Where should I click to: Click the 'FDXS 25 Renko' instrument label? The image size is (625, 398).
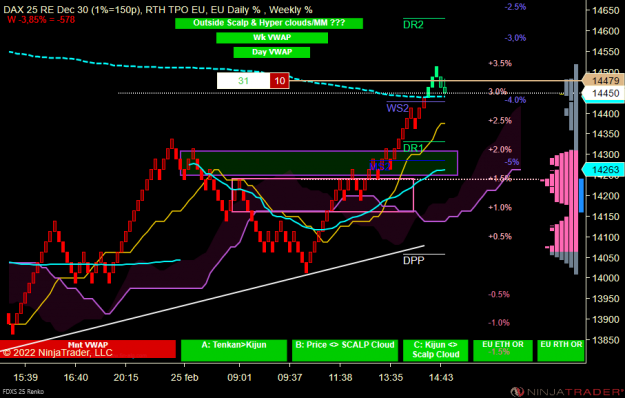tap(22, 392)
